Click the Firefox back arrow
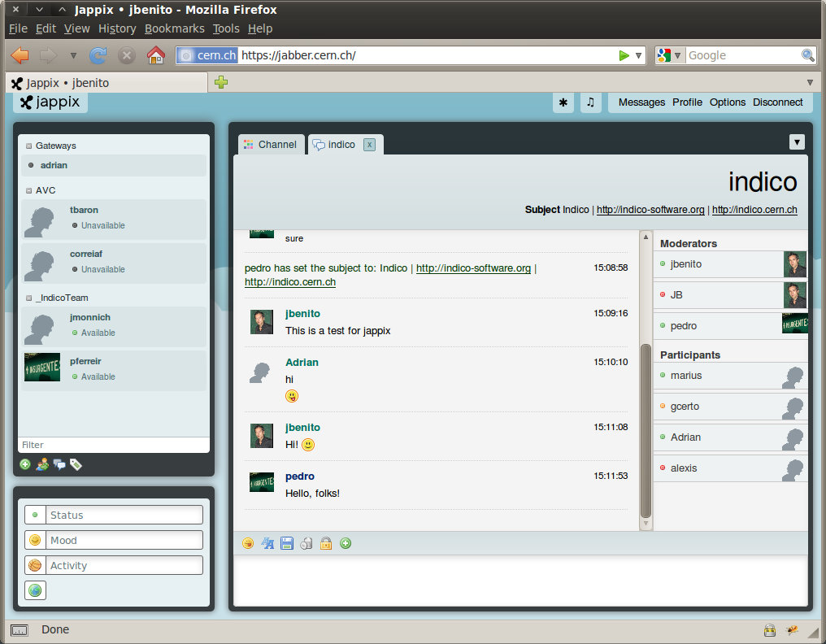The image size is (826, 644). click(x=20, y=55)
